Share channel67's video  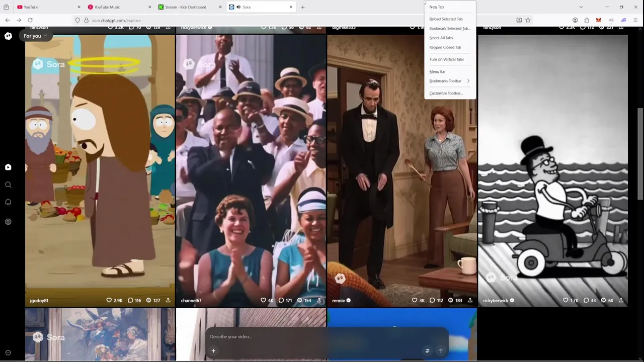tap(319, 300)
